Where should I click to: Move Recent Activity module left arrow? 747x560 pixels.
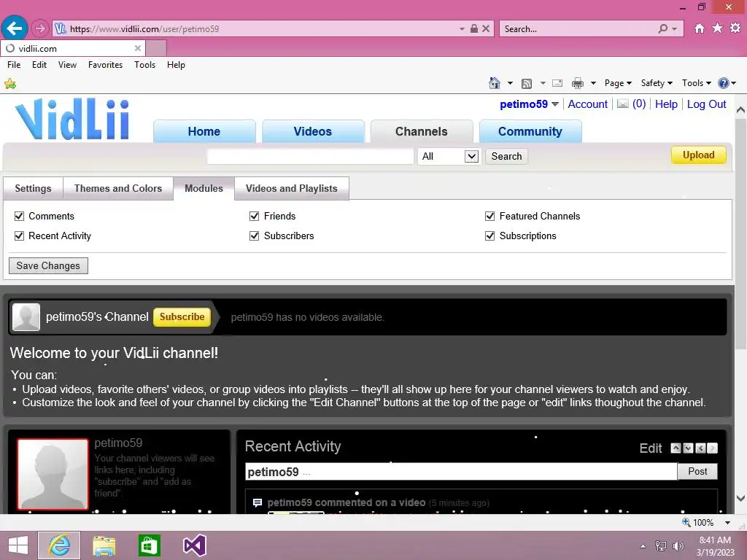(700, 448)
